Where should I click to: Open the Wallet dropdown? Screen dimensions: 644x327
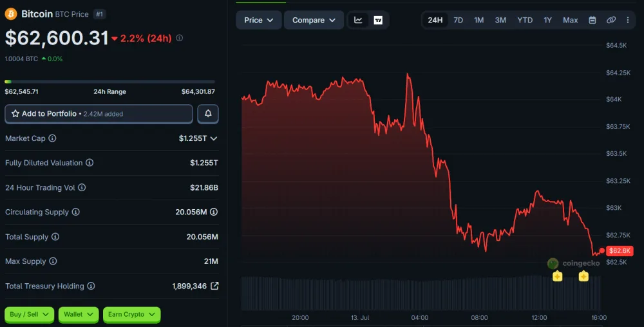coord(79,314)
